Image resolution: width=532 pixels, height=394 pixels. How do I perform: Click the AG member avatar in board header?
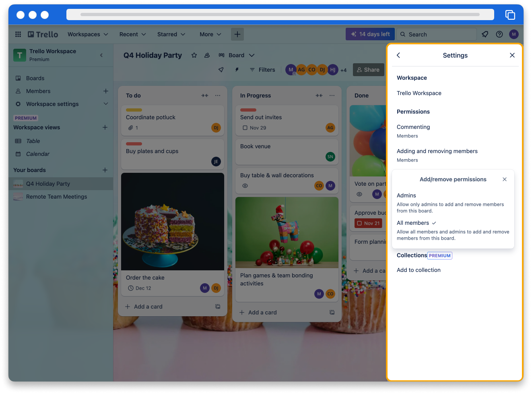[301, 70]
